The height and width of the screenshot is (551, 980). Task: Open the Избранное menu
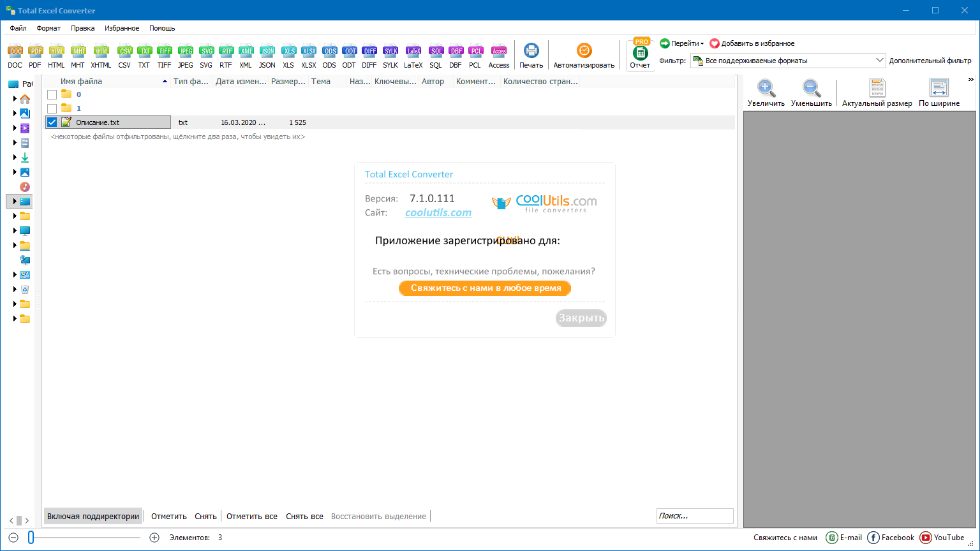(x=122, y=28)
